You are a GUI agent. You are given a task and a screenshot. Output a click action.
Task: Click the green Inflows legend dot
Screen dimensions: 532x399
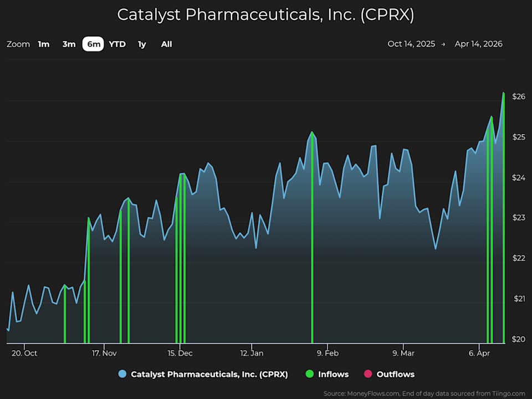coord(310,374)
